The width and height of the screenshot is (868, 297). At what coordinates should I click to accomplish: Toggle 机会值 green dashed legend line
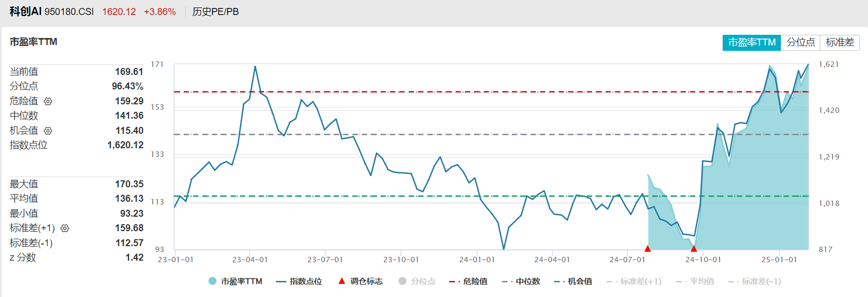(x=573, y=281)
